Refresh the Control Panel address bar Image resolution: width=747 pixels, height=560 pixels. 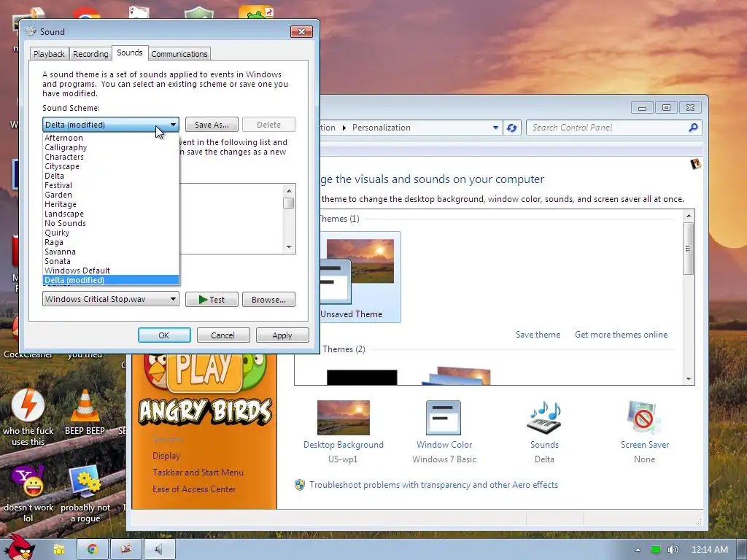click(x=511, y=128)
